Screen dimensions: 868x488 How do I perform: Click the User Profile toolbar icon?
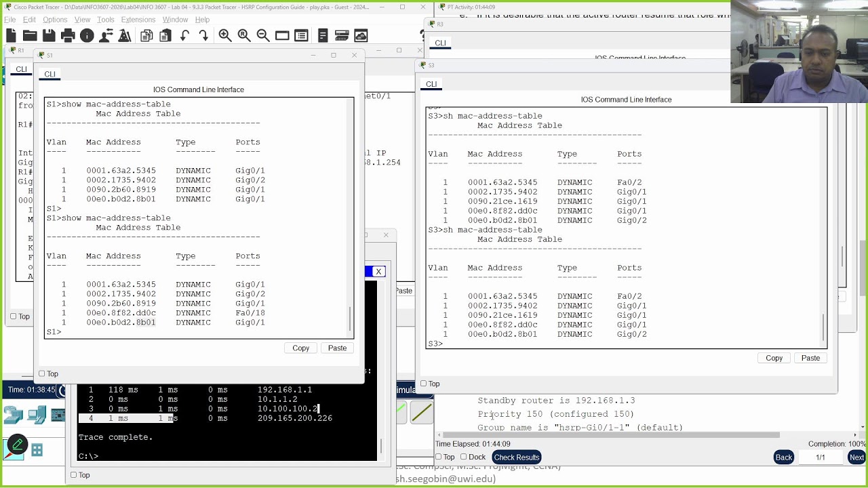click(106, 36)
